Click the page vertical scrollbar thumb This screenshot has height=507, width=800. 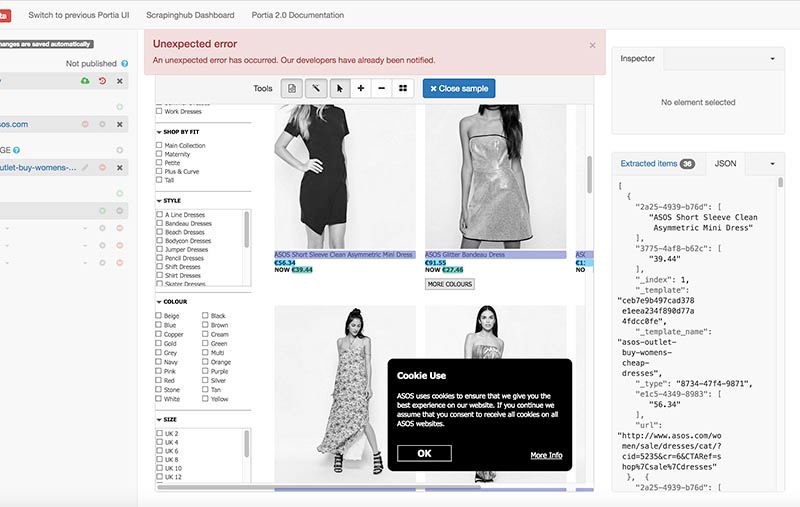pyautogui.click(x=589, y=174)
